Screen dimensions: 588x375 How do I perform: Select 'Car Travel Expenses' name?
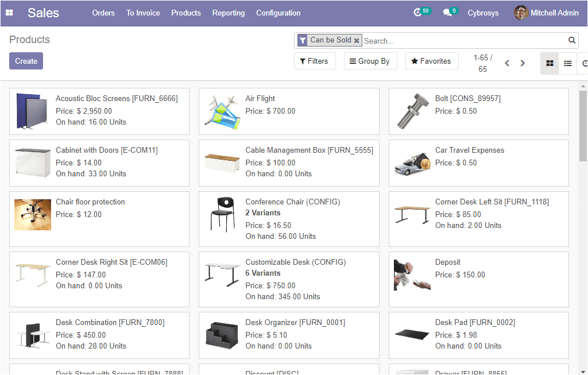[470, 150]
